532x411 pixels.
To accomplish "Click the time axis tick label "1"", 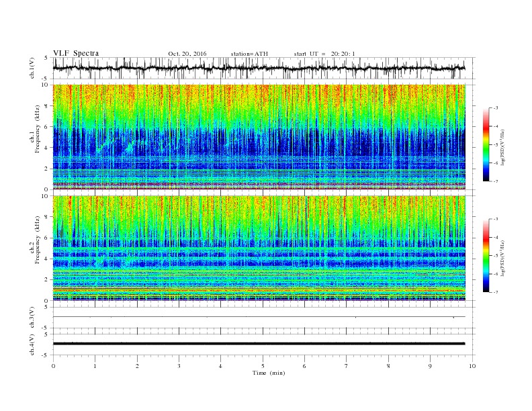I will point(95,366).
